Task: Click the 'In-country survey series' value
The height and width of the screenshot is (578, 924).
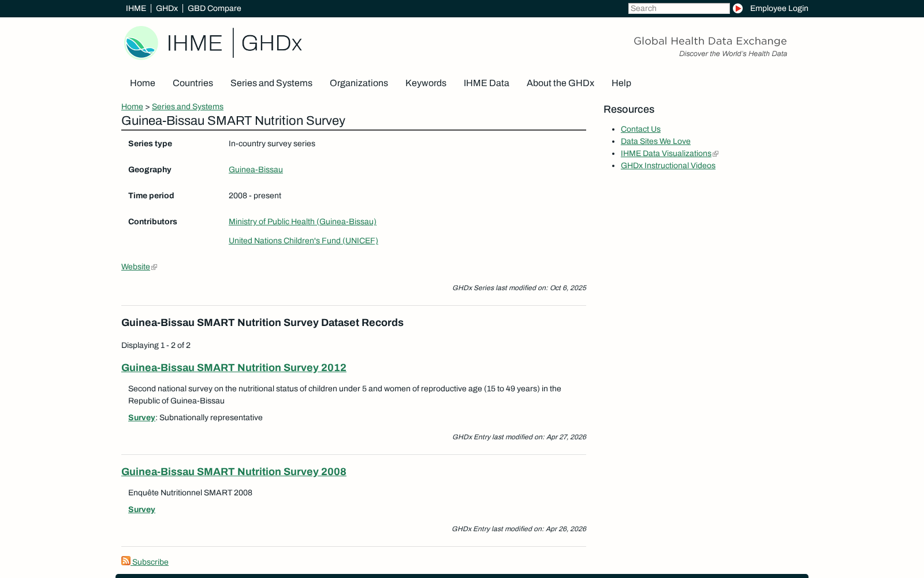Action: click(x=272, y=143)
